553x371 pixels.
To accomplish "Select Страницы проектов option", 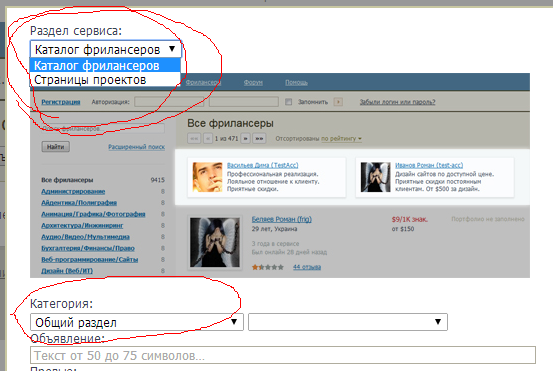I will (x=105, y=80).
